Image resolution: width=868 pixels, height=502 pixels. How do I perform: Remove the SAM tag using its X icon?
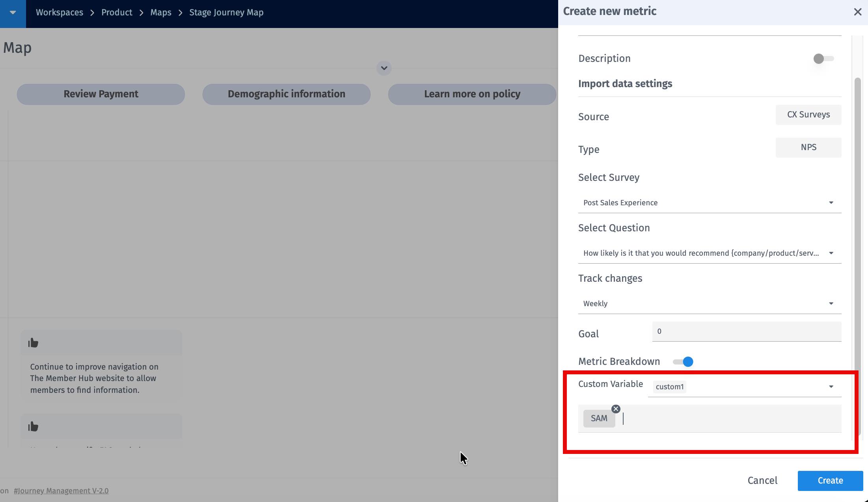616,409
